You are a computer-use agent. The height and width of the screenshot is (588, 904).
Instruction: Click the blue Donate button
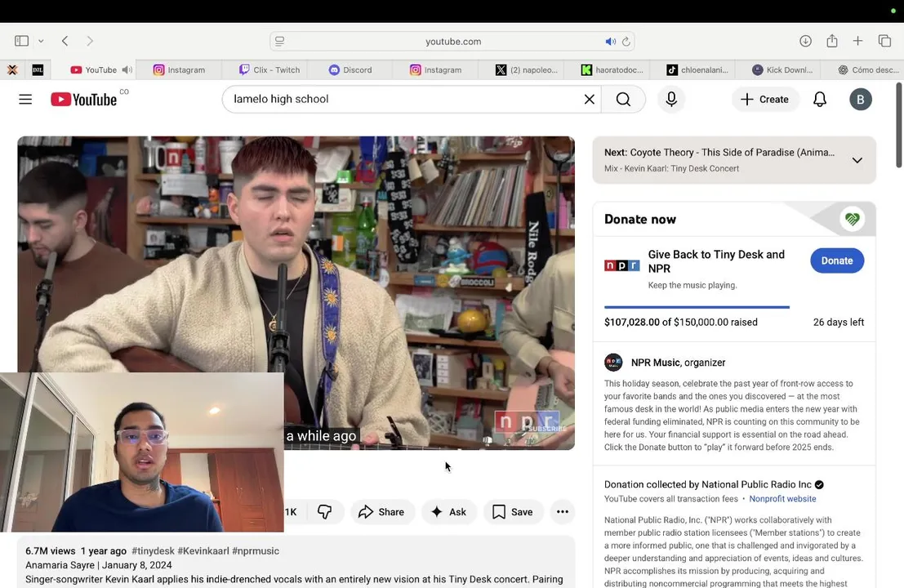coord(836,261)
